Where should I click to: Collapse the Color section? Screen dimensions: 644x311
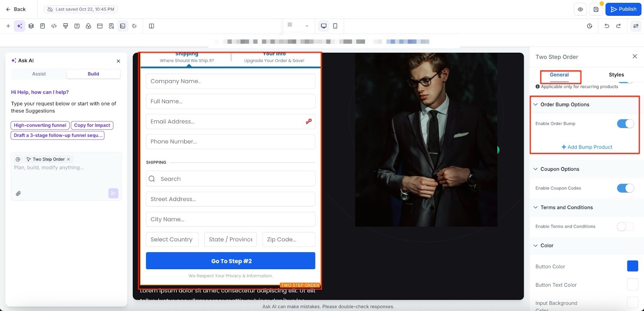coord(536,245)
